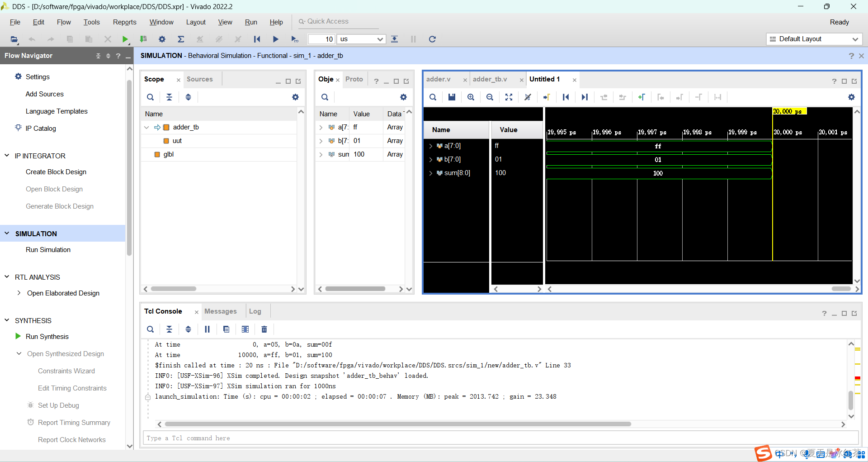Copy Tcl Console contents icon
The height and width of the screenshot is (462, 868).
click(226, 329)
